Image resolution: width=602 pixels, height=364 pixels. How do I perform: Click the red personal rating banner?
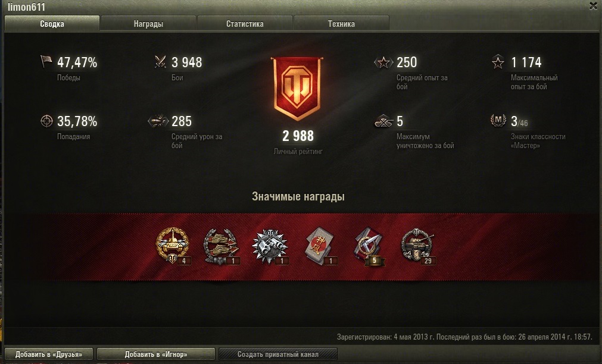[x=297, y=88]
